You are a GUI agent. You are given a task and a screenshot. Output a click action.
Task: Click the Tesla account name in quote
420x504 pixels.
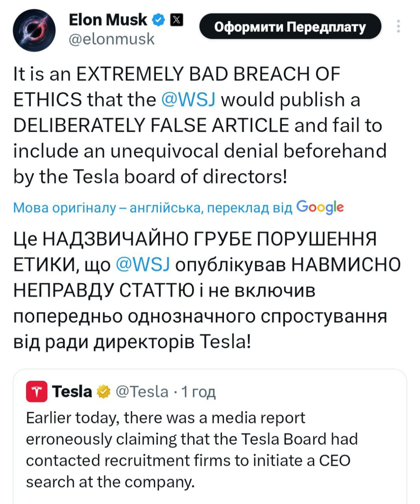point(72,392)
